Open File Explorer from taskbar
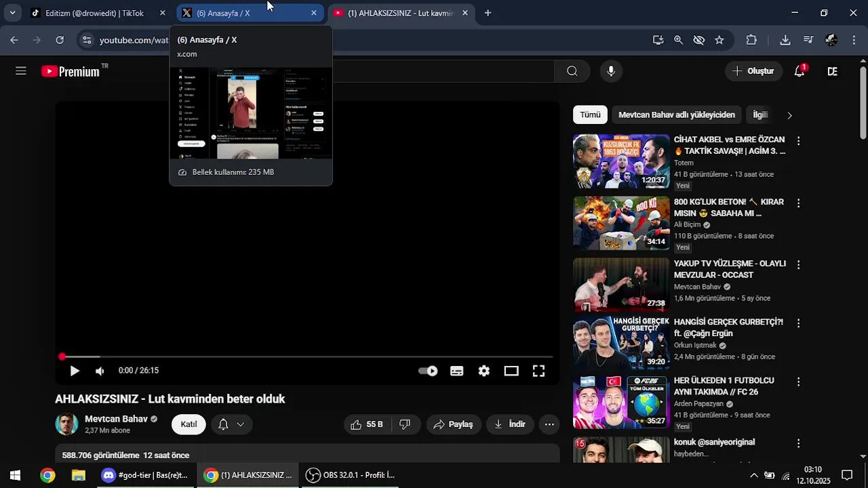The image size is (868, 488). click(x=79, y=475)
